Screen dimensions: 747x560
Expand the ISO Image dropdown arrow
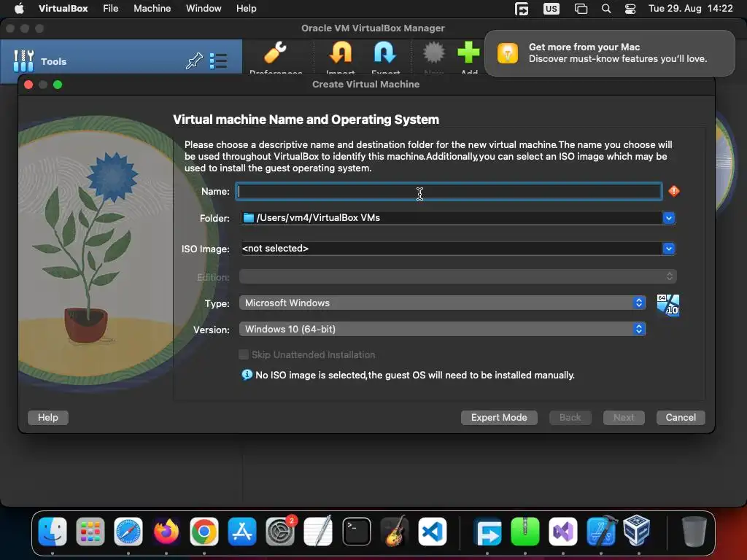668,249
